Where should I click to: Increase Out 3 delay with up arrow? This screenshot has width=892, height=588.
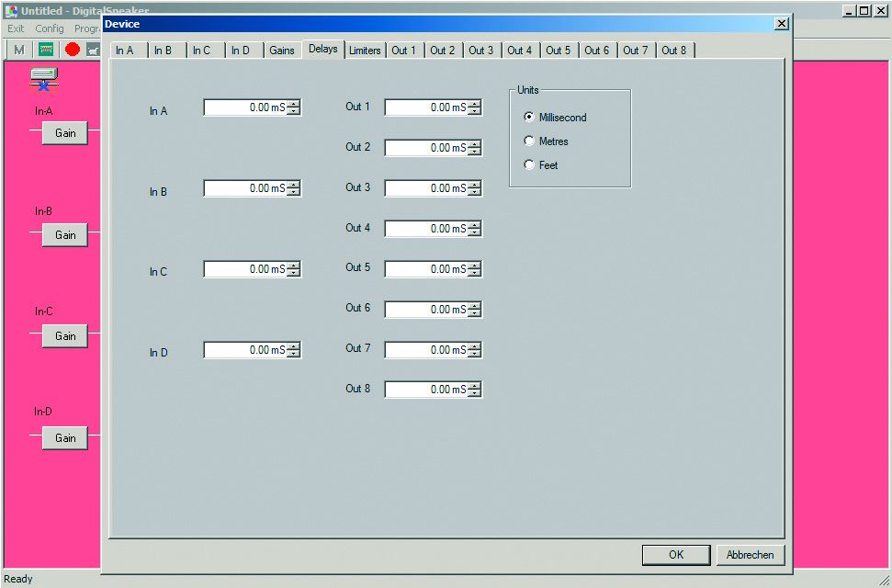[474, 185]
